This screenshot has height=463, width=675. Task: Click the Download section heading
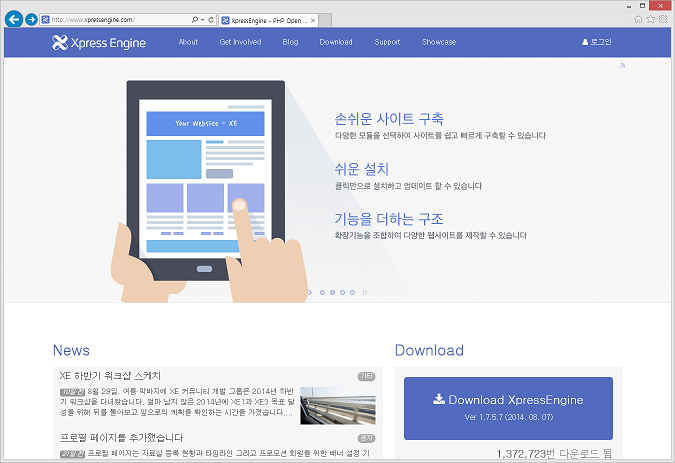click(429, 350)
